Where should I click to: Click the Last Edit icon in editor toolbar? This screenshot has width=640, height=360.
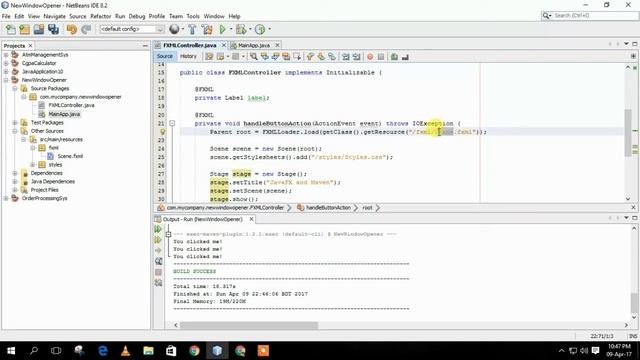(209, 57)
